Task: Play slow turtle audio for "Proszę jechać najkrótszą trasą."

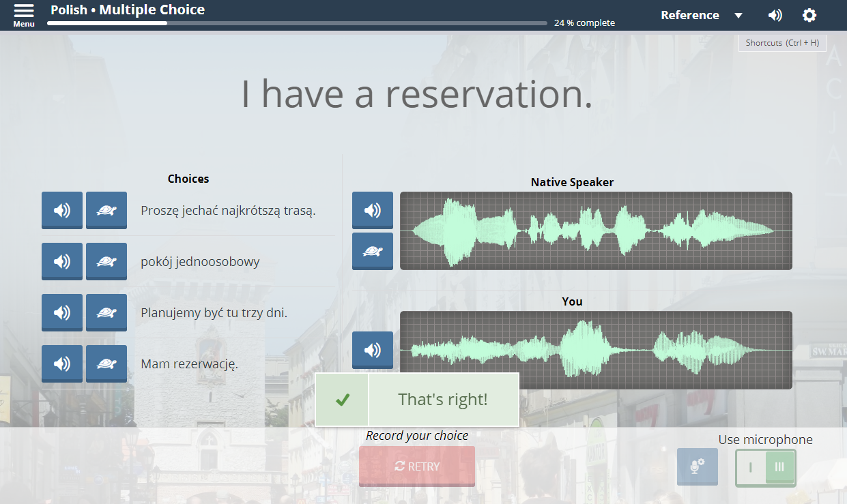Action: pyautogui.click(x=106, y=210)
